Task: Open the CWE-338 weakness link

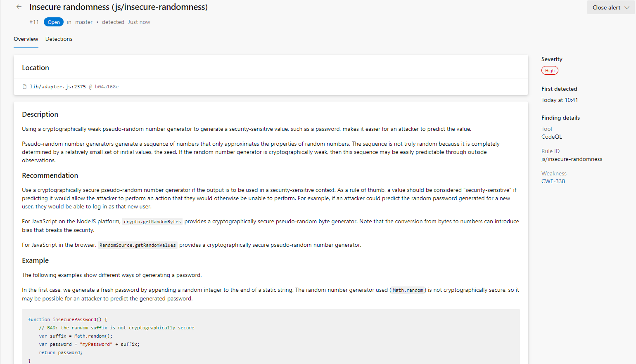Action: pos(553,181)
